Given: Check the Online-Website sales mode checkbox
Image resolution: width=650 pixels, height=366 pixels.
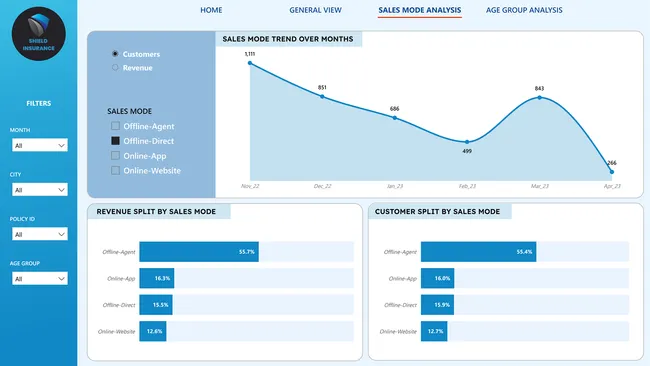Looking at the screenshot, I should (x=115, y=170).
